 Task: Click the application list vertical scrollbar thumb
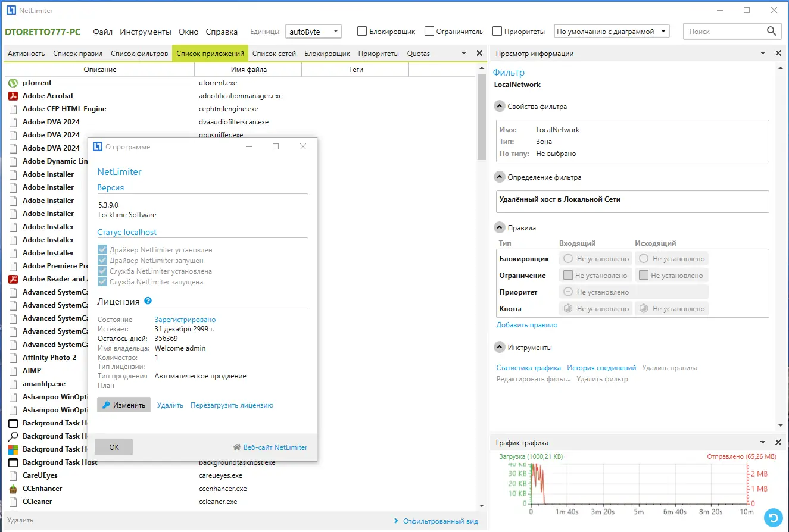point(482,117)
